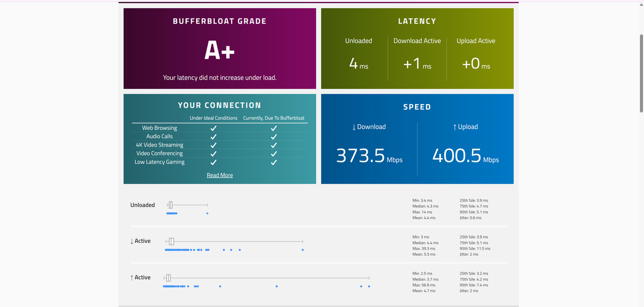This screenshot has width=644, height=307.
Task: Select the Upload label in Speed panel
Action: [465, 127]
